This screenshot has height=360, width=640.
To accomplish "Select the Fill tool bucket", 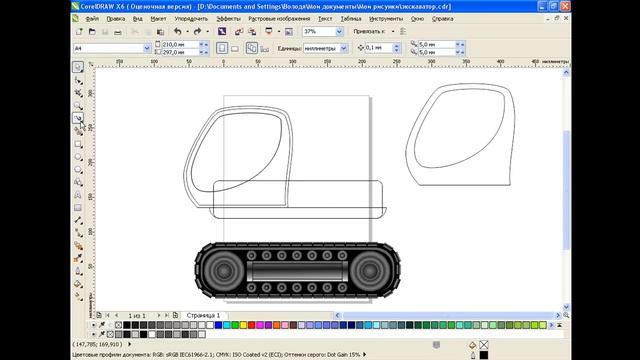I will 78,284.
